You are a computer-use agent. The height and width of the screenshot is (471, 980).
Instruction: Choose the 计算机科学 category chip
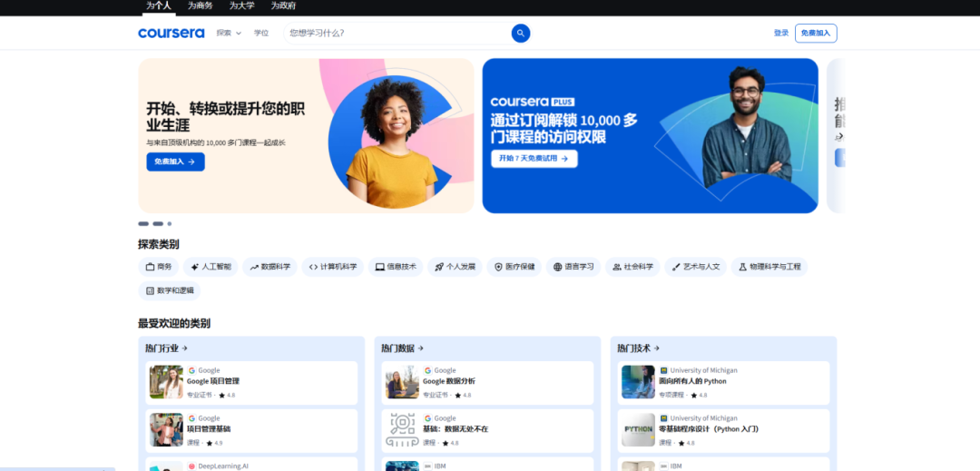tap(332, 267)
